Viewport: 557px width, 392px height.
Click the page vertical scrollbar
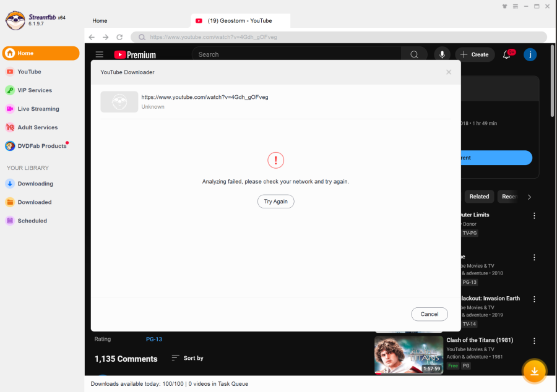[552, 81]
